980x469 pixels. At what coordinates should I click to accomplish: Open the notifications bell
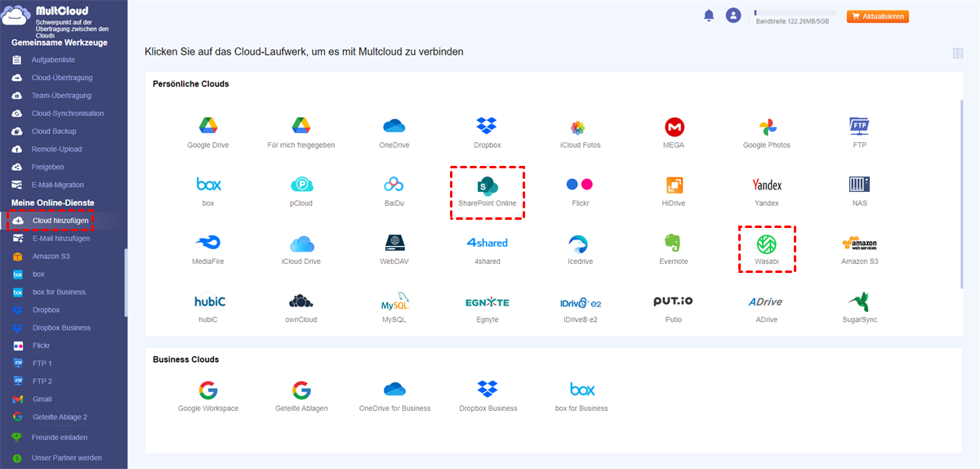(709, 16)
